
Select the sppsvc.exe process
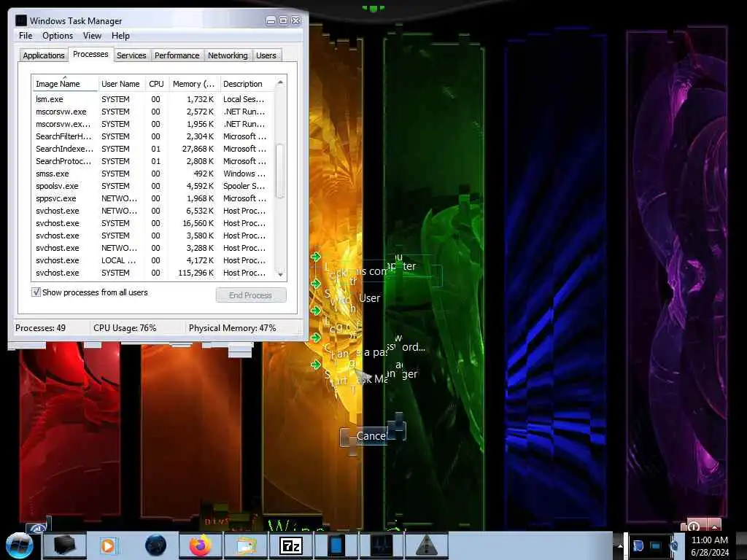click(x=153, y=198)
